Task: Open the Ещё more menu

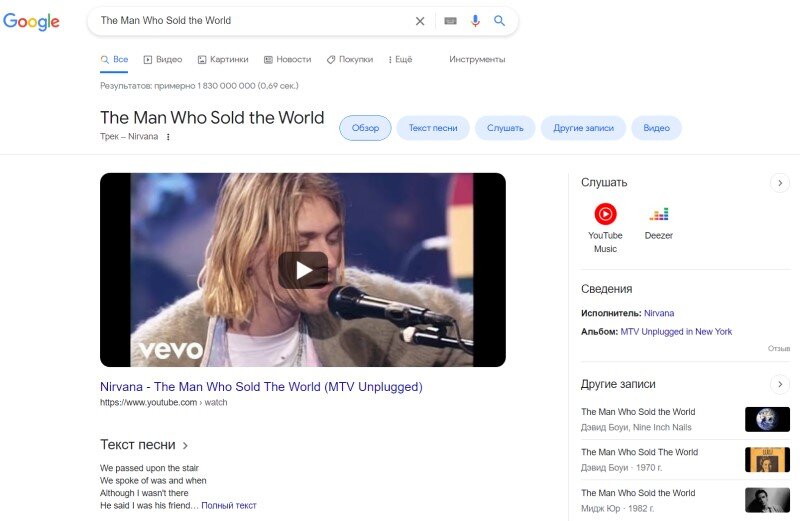Action: [400, 59]
